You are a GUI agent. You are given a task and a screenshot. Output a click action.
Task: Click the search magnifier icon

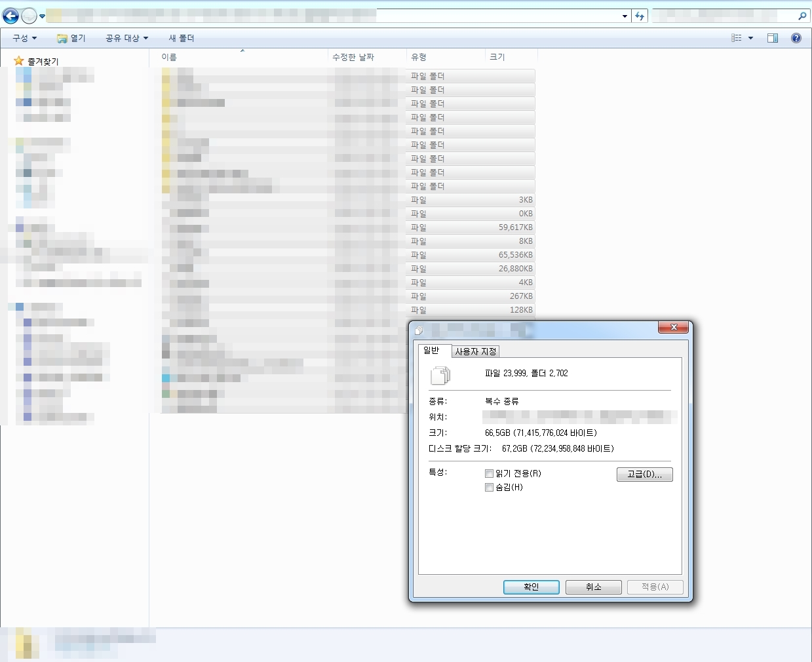pos(802,16)
